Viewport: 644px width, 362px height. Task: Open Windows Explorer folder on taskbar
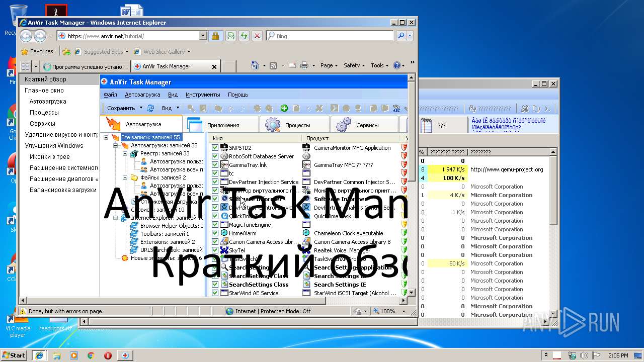tap(57, 355)
